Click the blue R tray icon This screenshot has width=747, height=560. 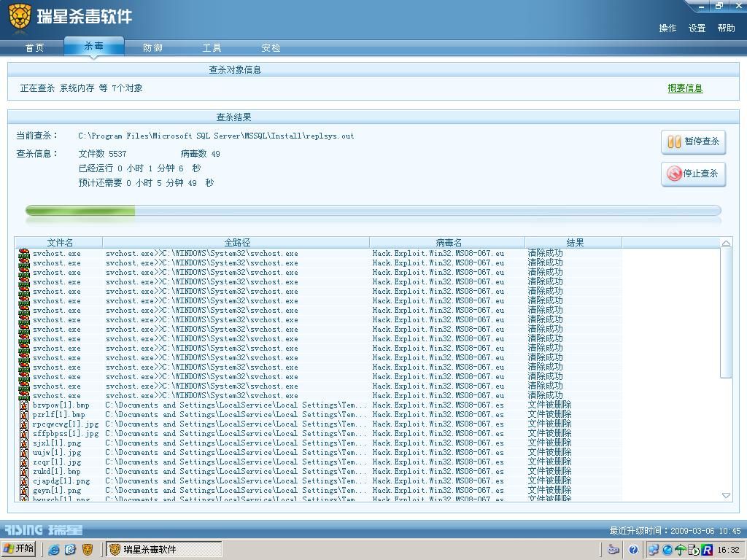pyautogui.click(x=707, y=550)
